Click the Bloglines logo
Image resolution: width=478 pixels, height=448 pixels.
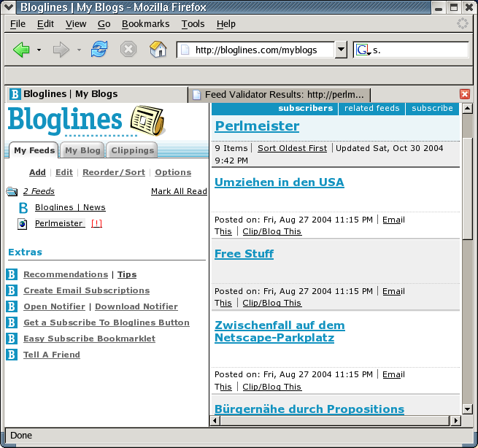pyautogui.click(x=65, y=120)
